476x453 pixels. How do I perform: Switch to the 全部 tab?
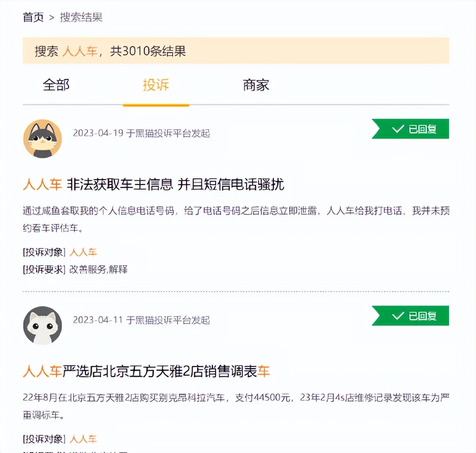56,85
